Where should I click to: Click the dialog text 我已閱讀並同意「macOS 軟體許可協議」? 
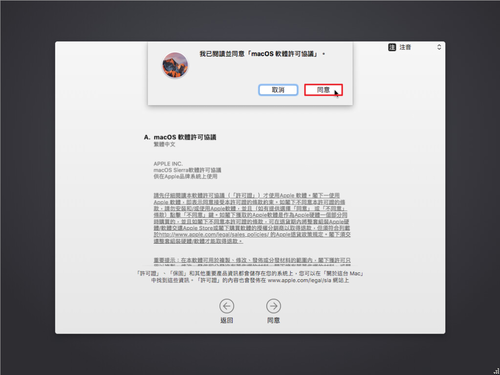pos(262,54)
